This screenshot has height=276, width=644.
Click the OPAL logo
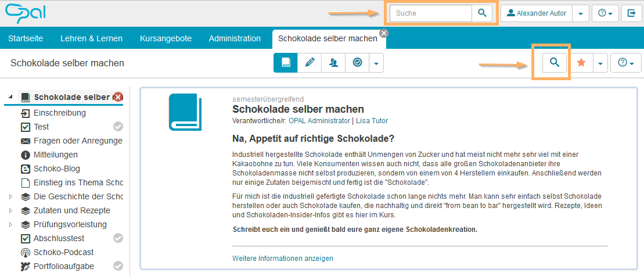(x=26, y=13)
